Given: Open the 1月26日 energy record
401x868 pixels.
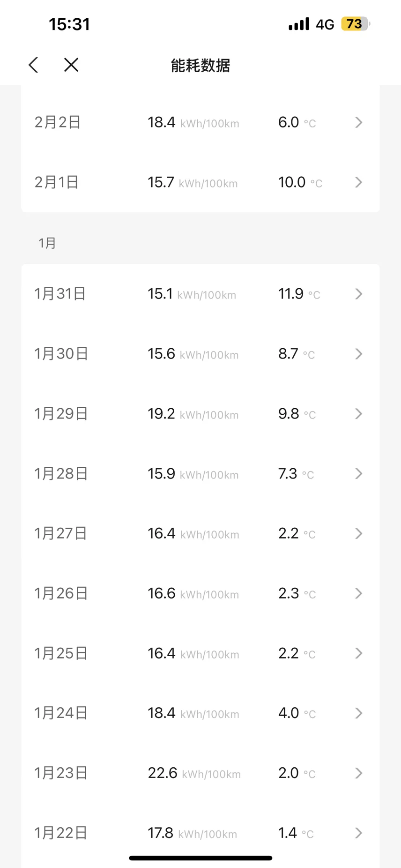Looking at the screenshot, I should tap(200, 593).
